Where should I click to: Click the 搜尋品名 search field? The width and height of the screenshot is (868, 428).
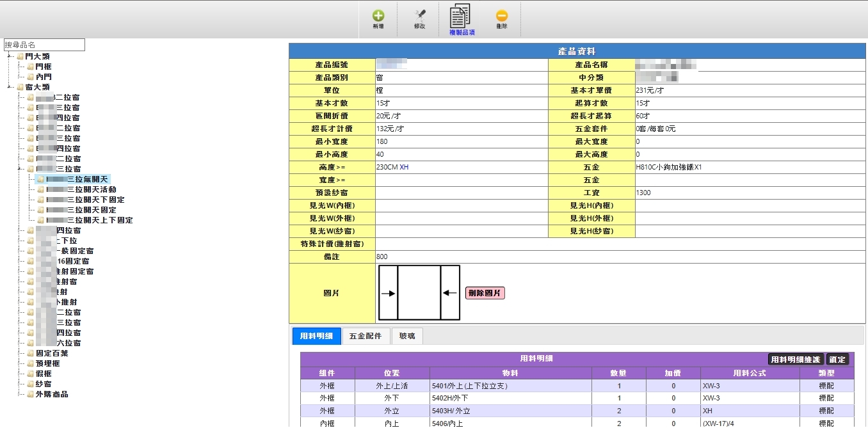pyautogui.click(x=44, y=45)
